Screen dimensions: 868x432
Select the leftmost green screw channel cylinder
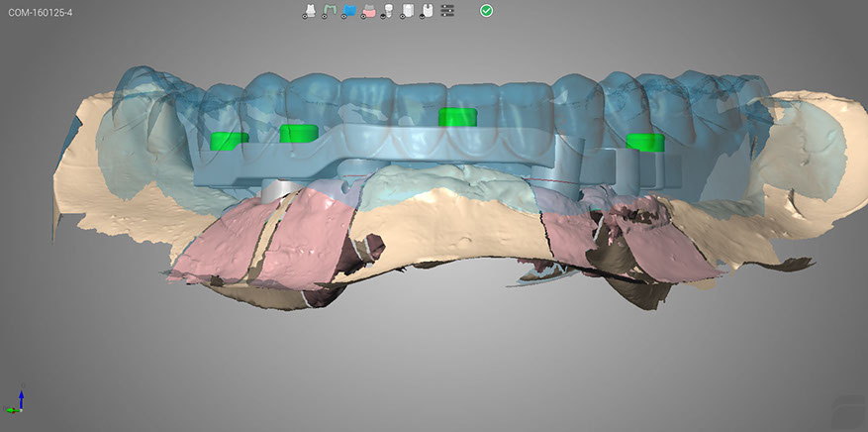[x=227, y=140]
